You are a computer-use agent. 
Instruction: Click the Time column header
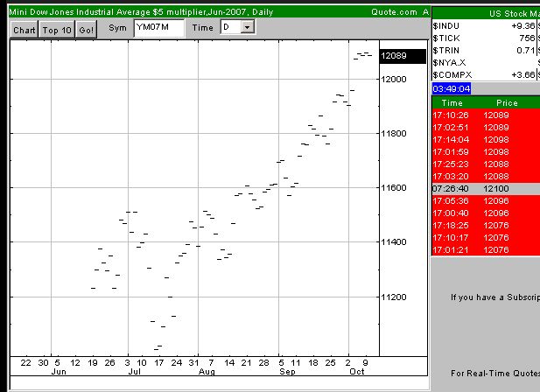452,103
